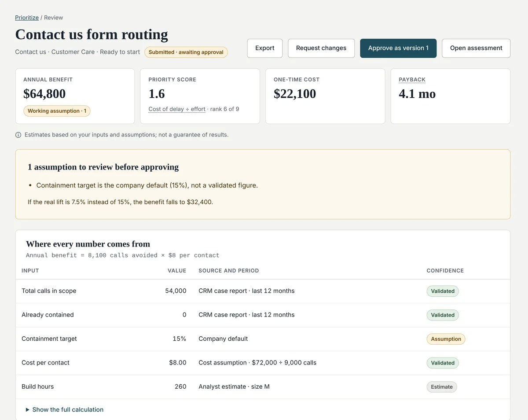Select the Already contained row label
The image size is (528, 420).
pos(48,315)
